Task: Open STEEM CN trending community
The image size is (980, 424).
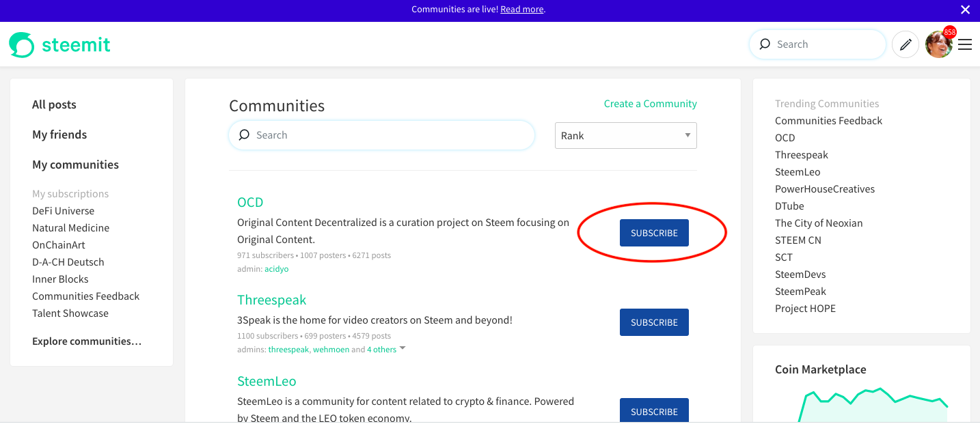Action: click(x=798, y=240)
